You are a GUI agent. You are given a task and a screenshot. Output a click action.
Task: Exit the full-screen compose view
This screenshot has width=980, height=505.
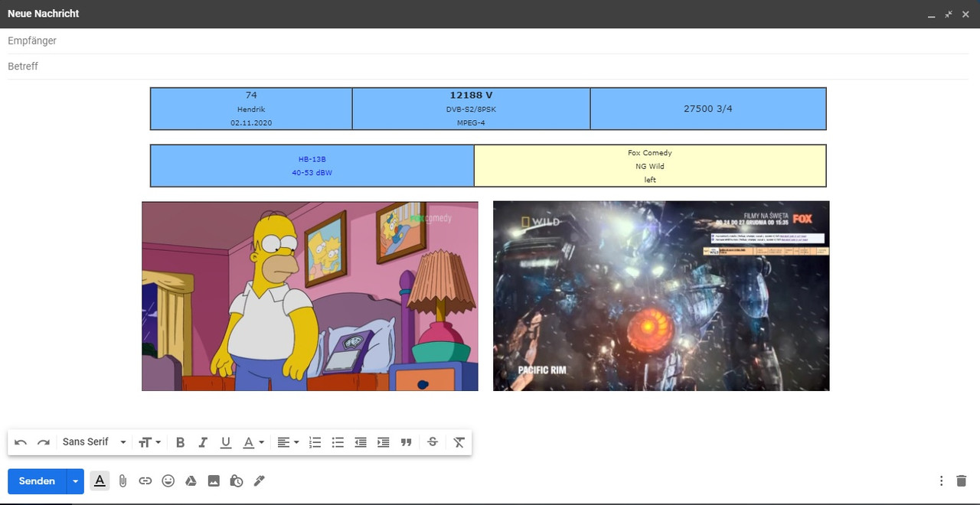pyautogui.click(x=949, y=15)
